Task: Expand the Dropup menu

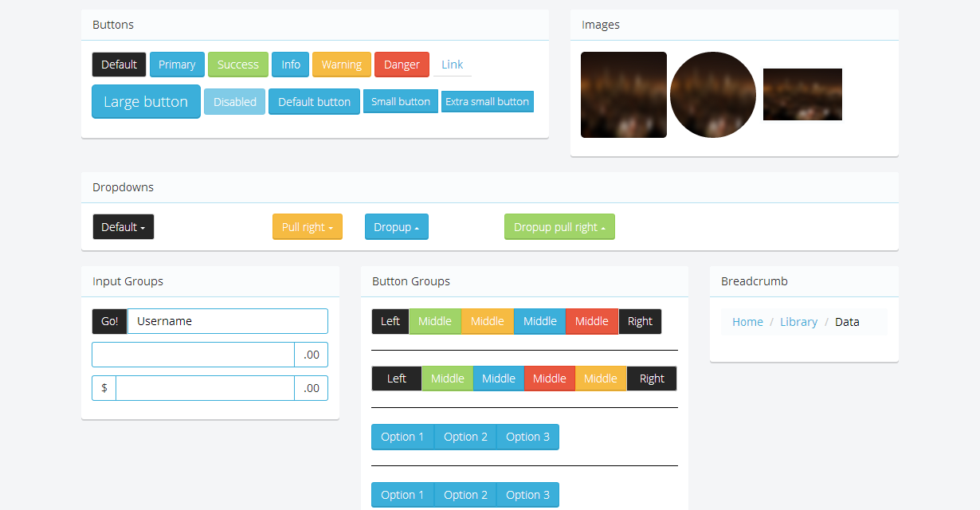Action: [396, 226]
